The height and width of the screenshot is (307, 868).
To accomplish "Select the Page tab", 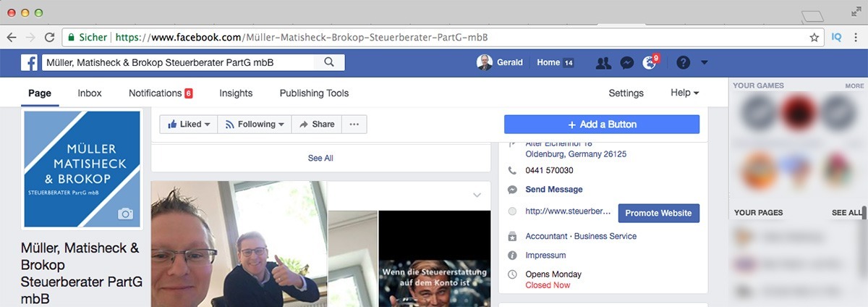I will pyautogui.click(x=40, y=93).
